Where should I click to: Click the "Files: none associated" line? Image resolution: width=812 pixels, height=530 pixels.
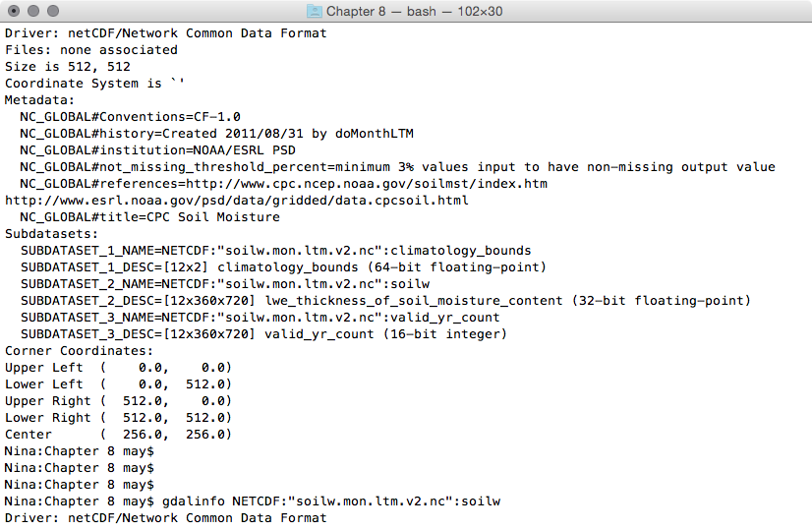click(91, 49)
